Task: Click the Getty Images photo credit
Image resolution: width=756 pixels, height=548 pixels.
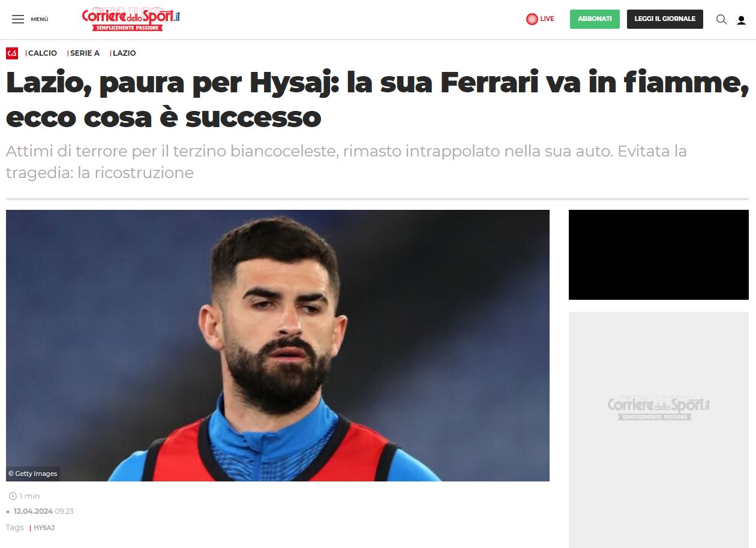Action: [33, 474]
